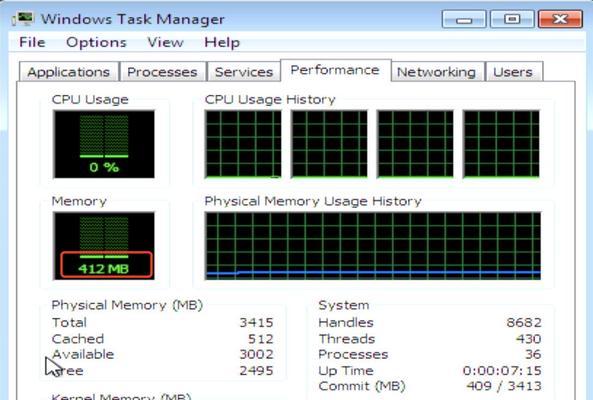Click the CPU Usage meter gauge
This screenshot has height=400, width=593.
pos(104,144)
